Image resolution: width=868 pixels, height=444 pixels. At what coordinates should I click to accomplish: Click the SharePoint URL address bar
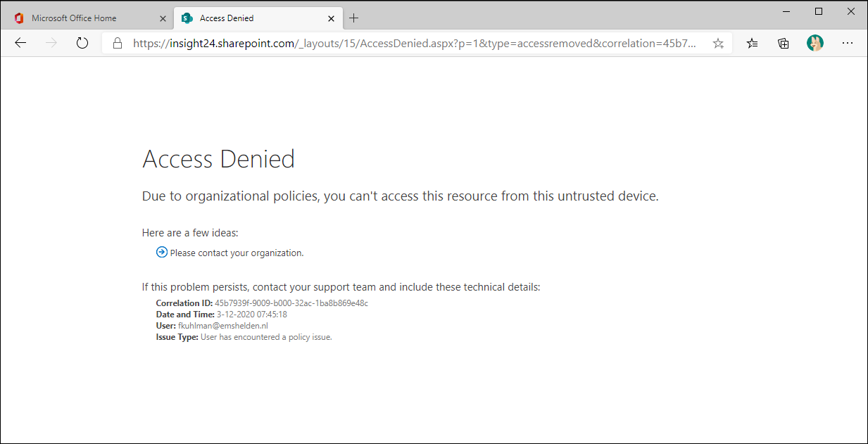(415, 44)
